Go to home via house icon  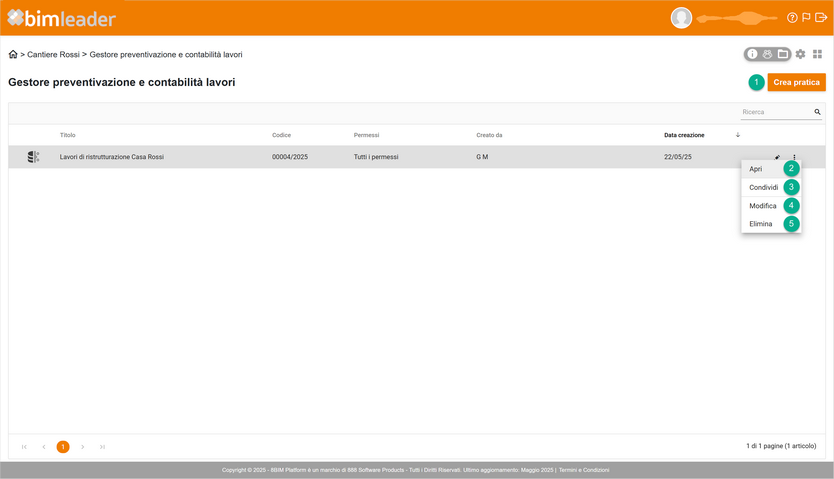point(13,54)
